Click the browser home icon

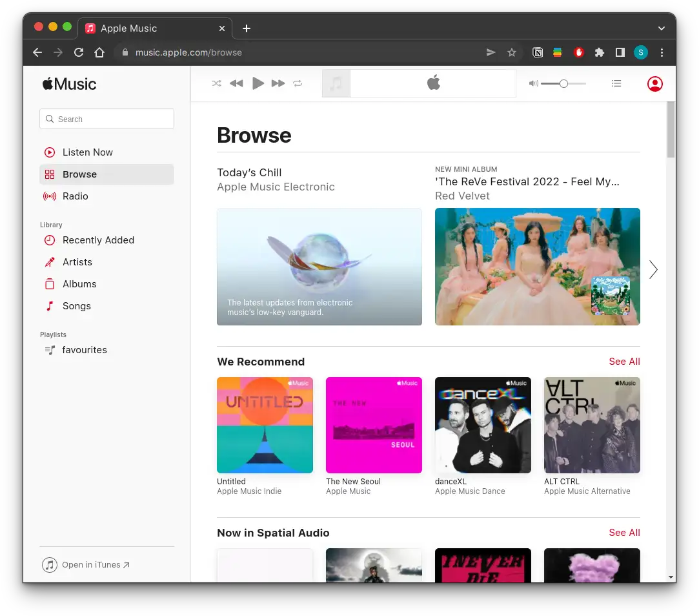(x=99, y=52)
